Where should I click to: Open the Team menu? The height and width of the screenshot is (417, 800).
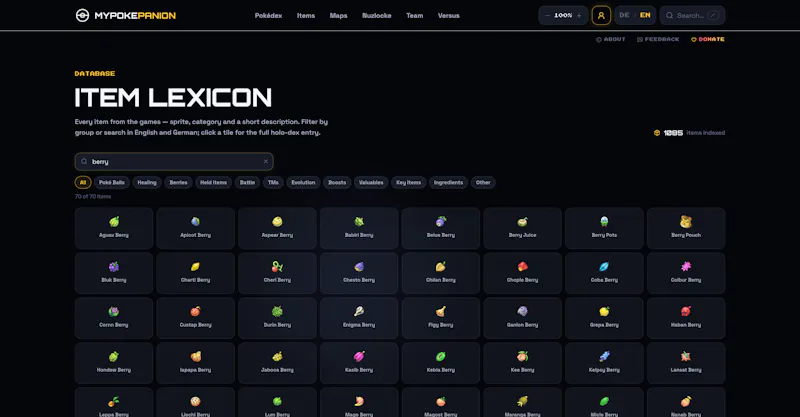pos(414,16)
